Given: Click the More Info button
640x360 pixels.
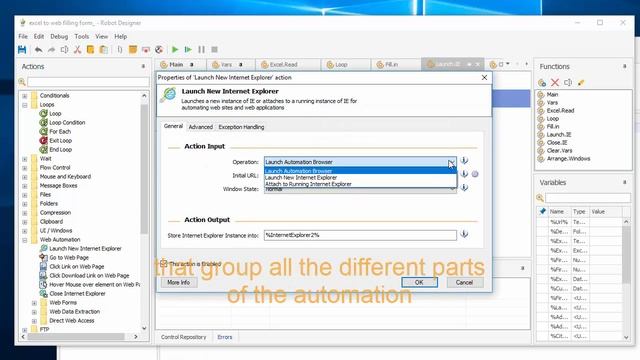Looking at the screenshot, I should (178, 282).
